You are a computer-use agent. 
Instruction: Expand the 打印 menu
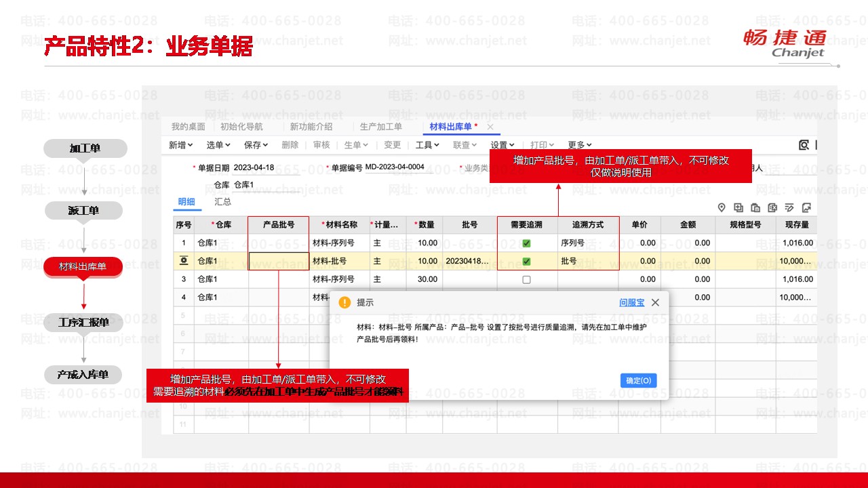click(542, 145)
